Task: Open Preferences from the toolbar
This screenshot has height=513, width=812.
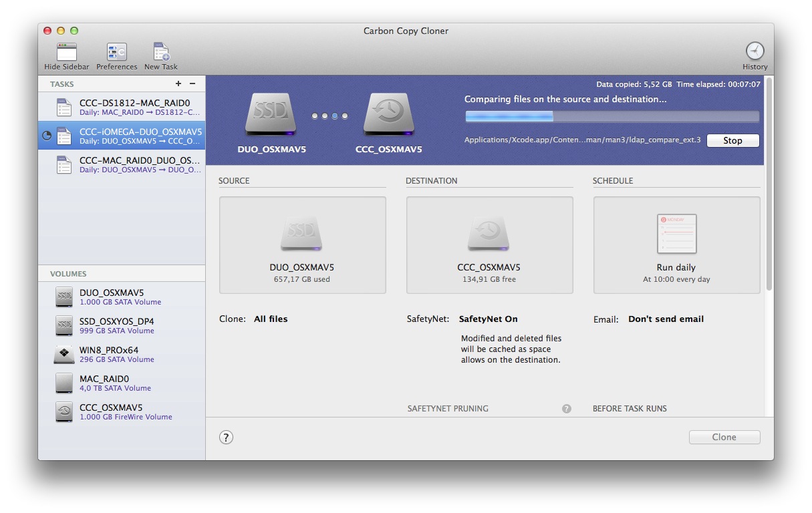Action: [x=116, y=52]
